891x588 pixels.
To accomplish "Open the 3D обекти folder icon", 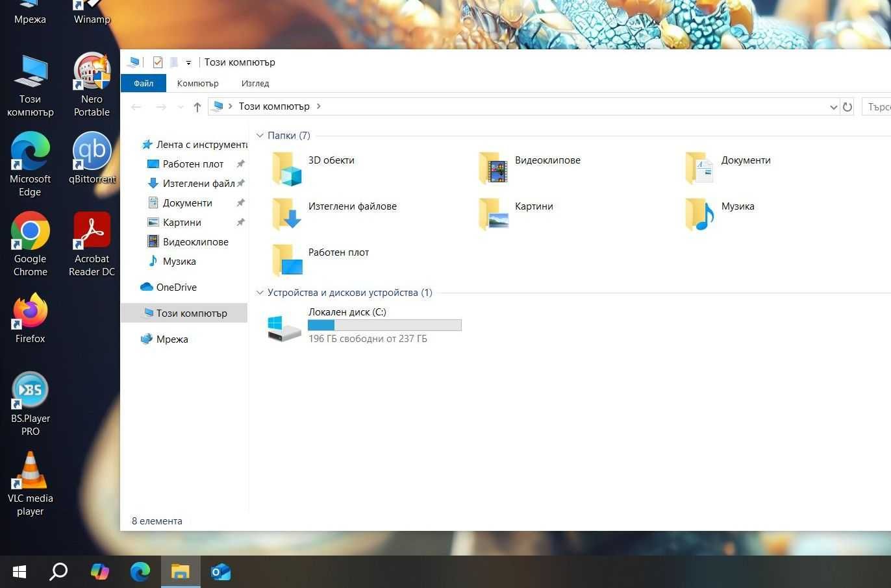I will tap(286, 169).
